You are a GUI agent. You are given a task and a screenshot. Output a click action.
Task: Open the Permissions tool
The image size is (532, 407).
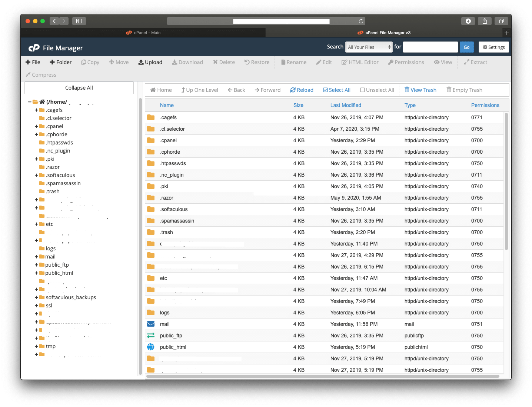click(x=406, y=62)
